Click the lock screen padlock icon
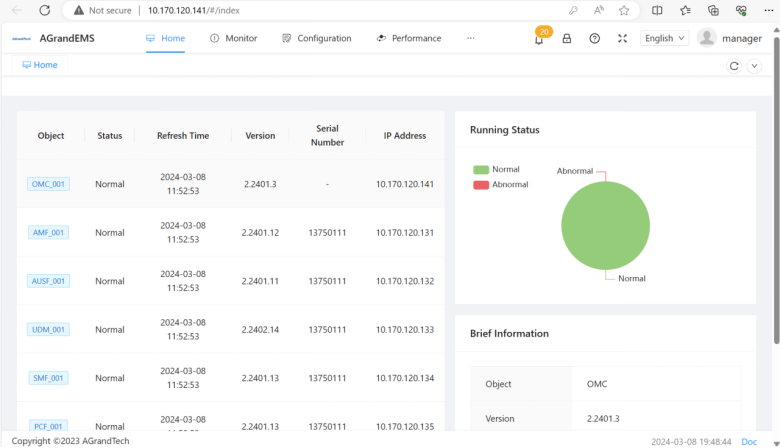 pyautogui.click(x=567, y=39)
